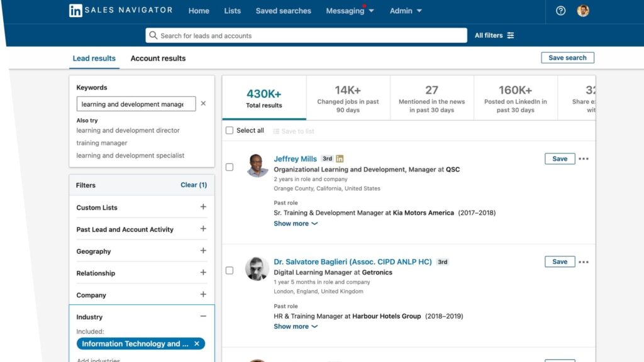The image size is (644, 362).
Task: Click the Kia Motors America company name
Action: 423,213
